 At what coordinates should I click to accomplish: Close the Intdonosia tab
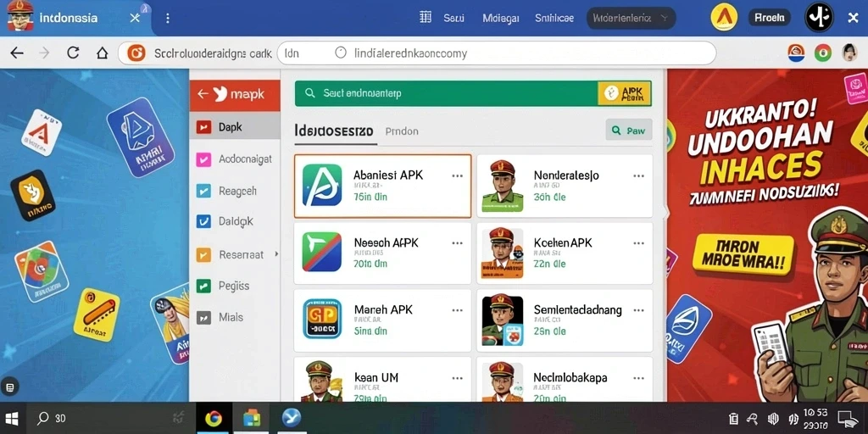[135, 19]
